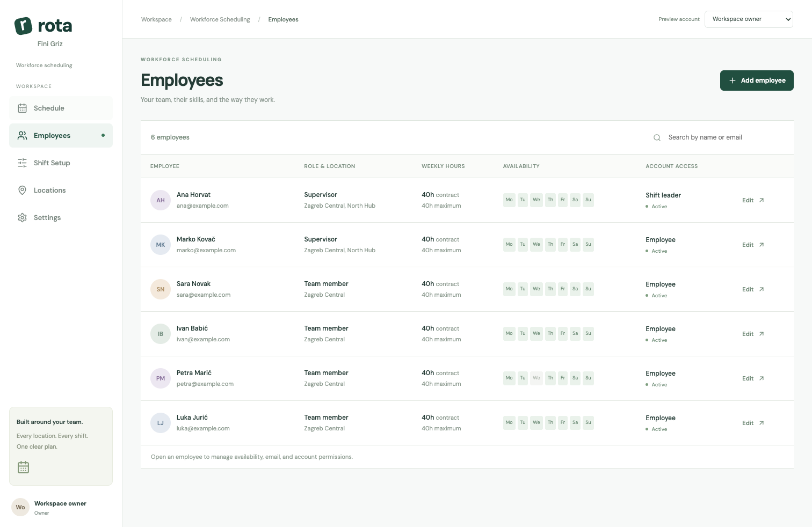Click the Locations pin icon

coord(22,191)
